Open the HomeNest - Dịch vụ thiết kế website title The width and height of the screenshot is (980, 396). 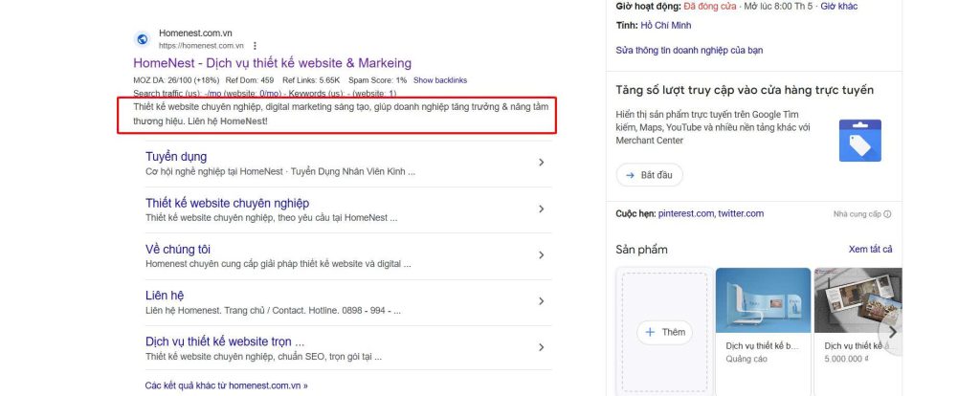(273, 63)
